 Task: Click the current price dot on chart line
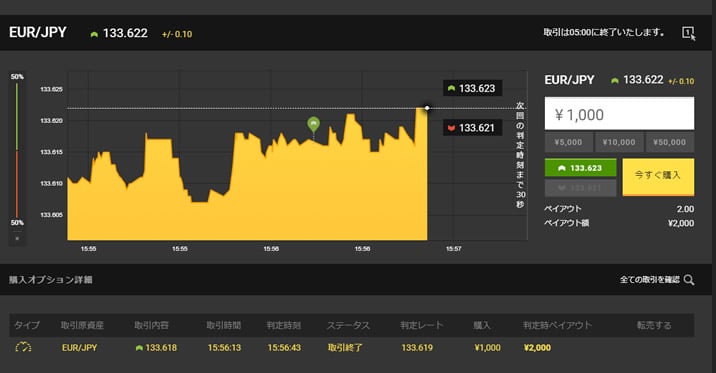tap(427, 108)
